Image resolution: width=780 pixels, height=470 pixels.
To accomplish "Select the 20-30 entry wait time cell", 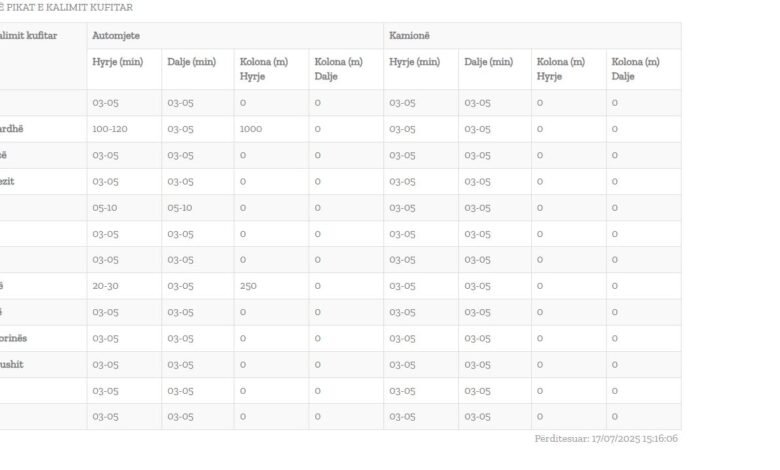I will (x=105, y=286).
